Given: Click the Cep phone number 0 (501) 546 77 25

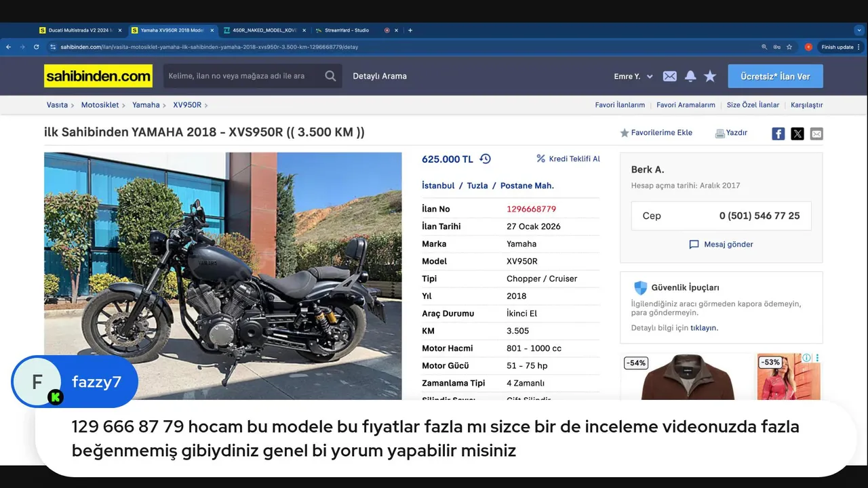Looking at the screenshot, I should pyautogui.click(x=759, y=216).
